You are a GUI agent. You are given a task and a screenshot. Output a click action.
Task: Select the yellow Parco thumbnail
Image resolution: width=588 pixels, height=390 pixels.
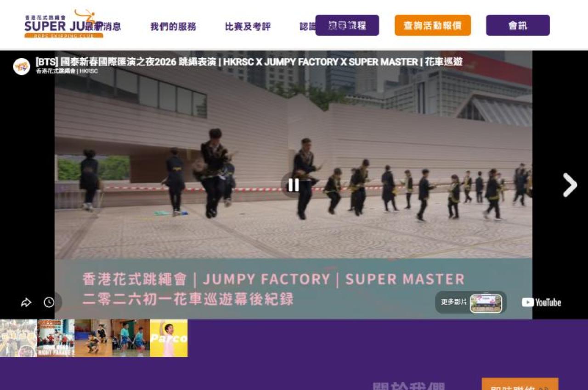coord(169,338)
